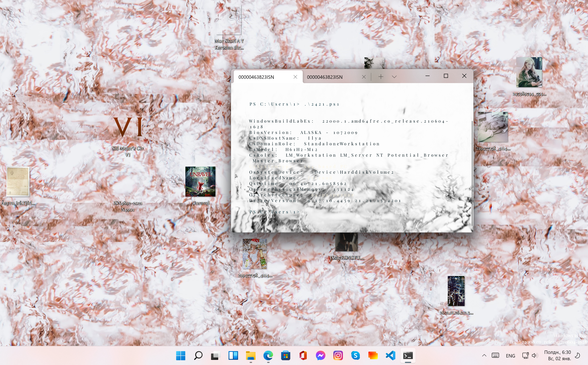Launch Instagram from the taskbar
Viewport: 588px width, 365px height.
(338, 355)
